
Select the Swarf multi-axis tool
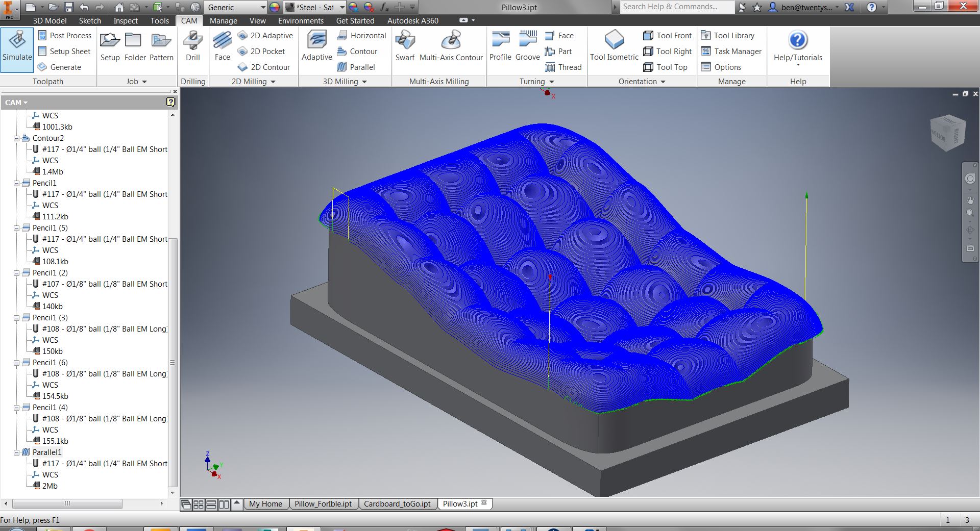pos(405,46)
